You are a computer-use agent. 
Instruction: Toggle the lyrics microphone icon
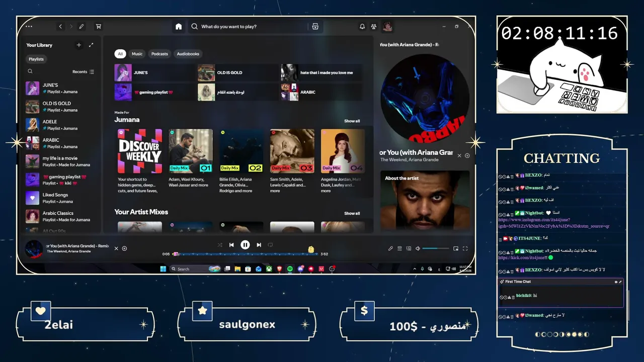[x=390, y=248]
